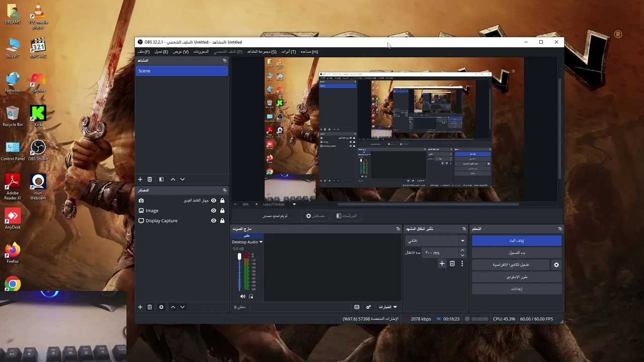Zoom out preview with minus icon
Image resolution: width=644 pixels, height=362 pixels.
coord(235,204)
